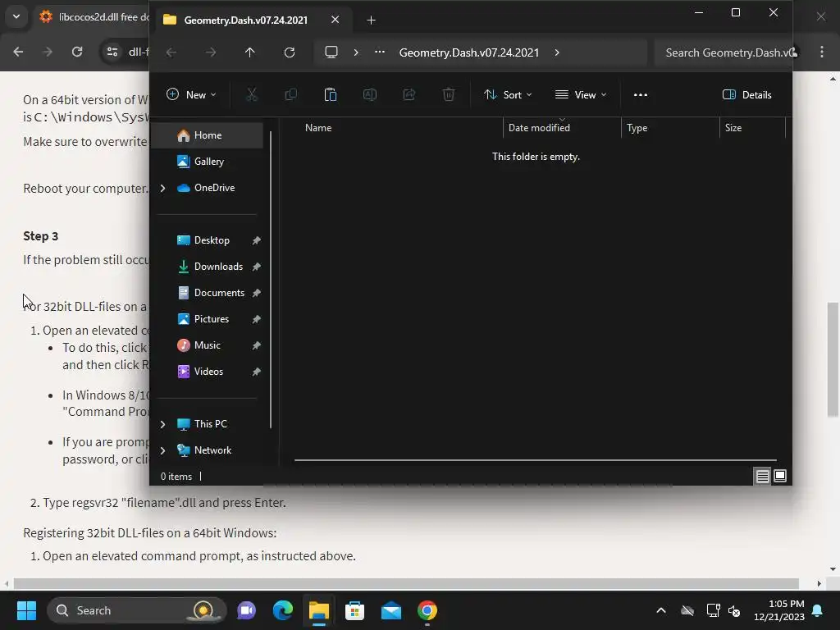
Task: Open Chrome three-dot menu
Action: click(822, 52)
